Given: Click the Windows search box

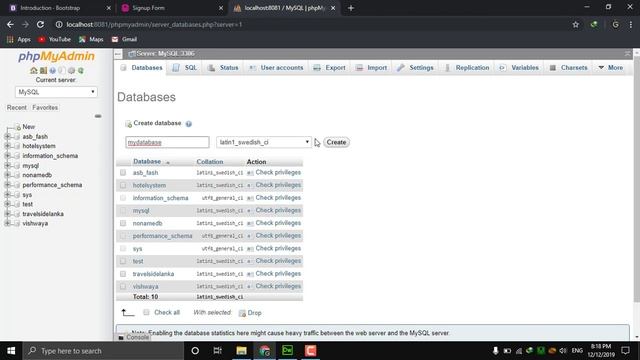Looking at the screenshot, I should [x=103, y=351].
